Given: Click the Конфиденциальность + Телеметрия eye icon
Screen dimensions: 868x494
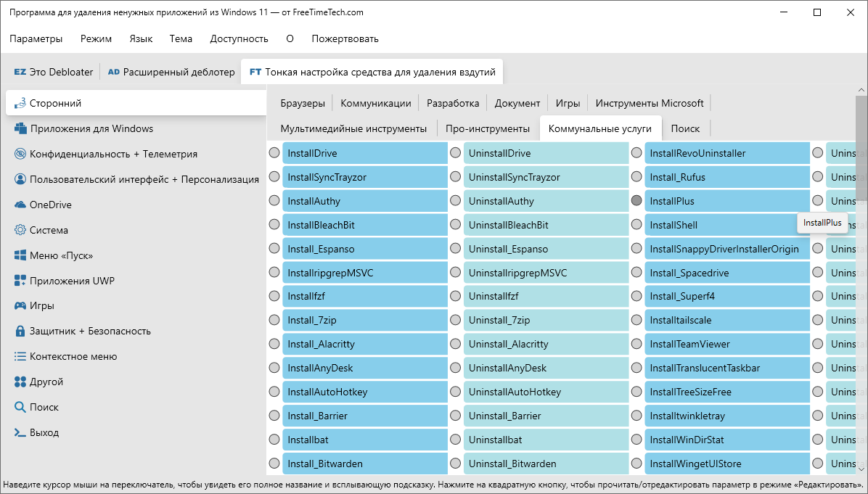Looking at the screenshot, I should click(x=20, y=154).
